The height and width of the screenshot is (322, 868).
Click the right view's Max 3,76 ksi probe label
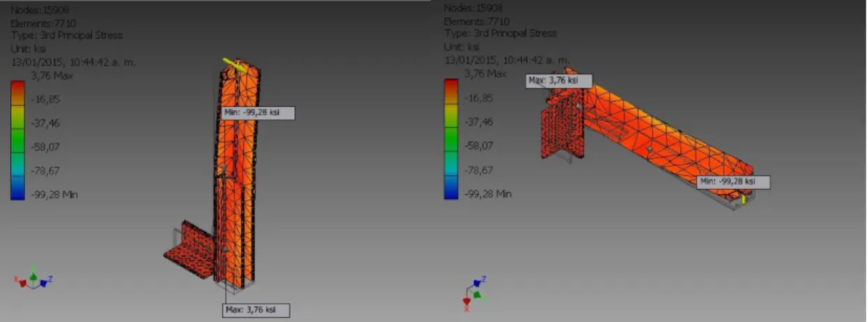559,80
